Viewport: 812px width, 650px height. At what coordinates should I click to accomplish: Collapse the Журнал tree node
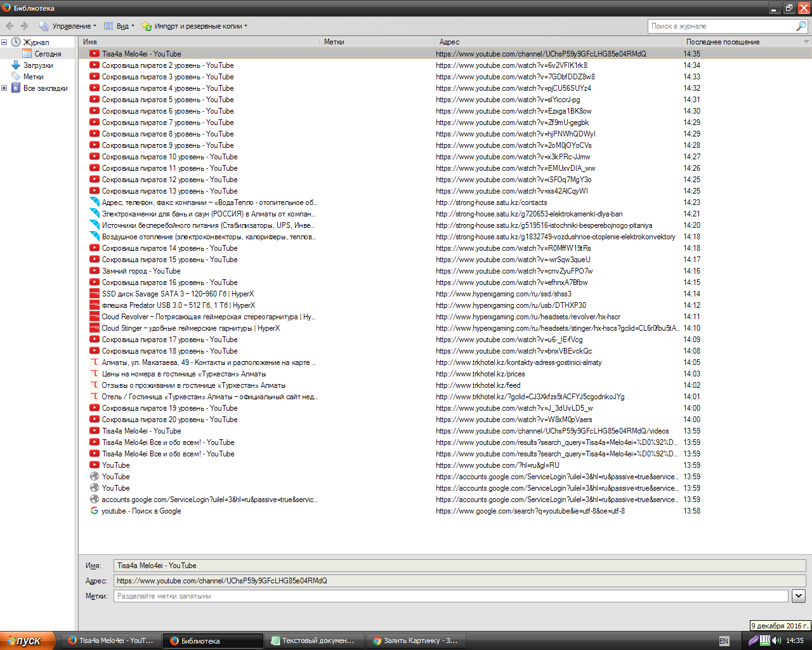point(4,43)
